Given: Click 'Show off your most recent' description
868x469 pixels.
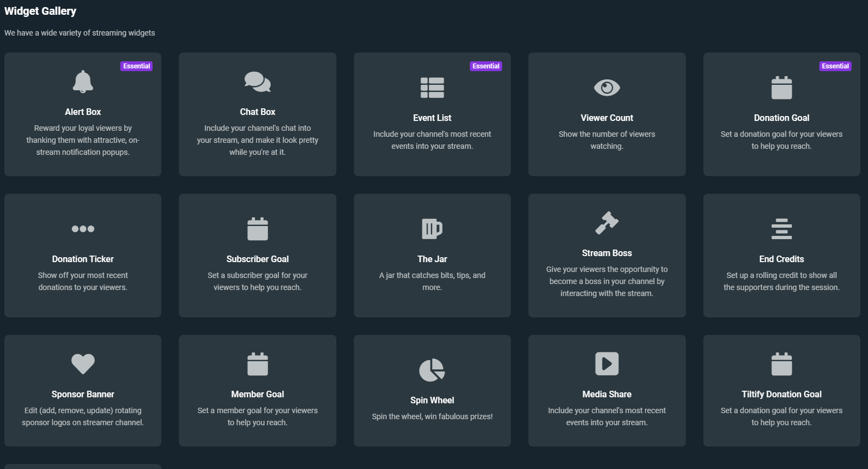Looking at the screenshot, I should [x=83, y=275].
